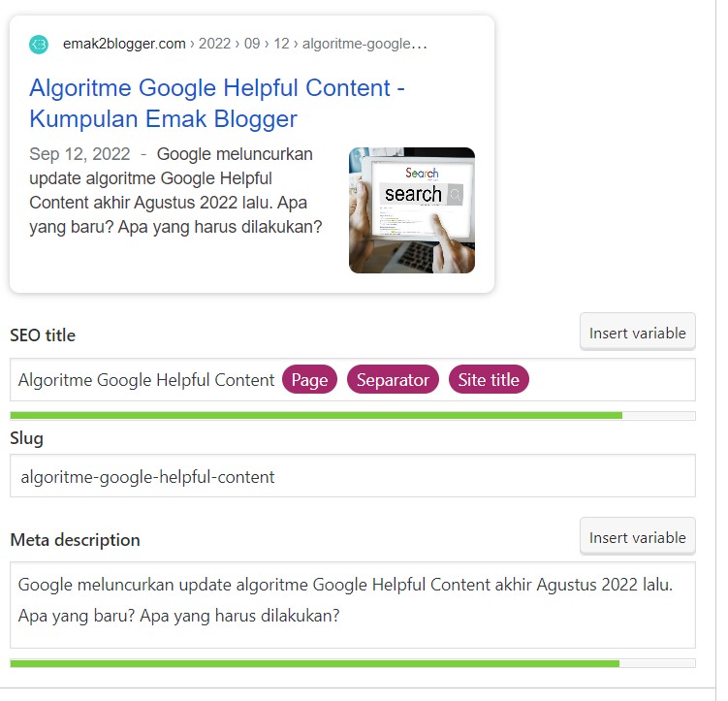Select the Separator variable tag
Image resolution: width=728 pixels, height=701 pixels.
tap(393, 380)
